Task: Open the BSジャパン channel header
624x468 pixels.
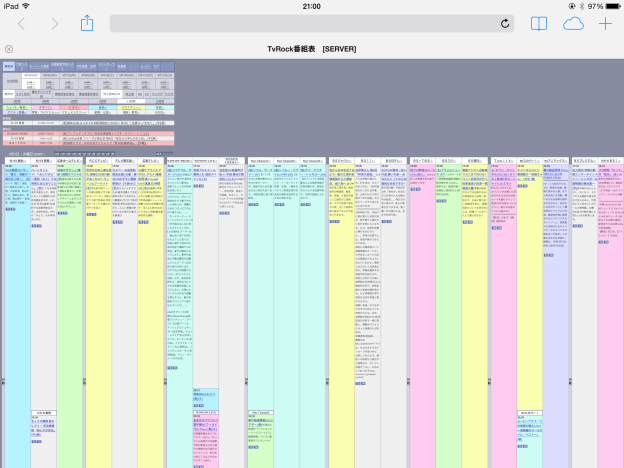Action: (x=342, y=161)
